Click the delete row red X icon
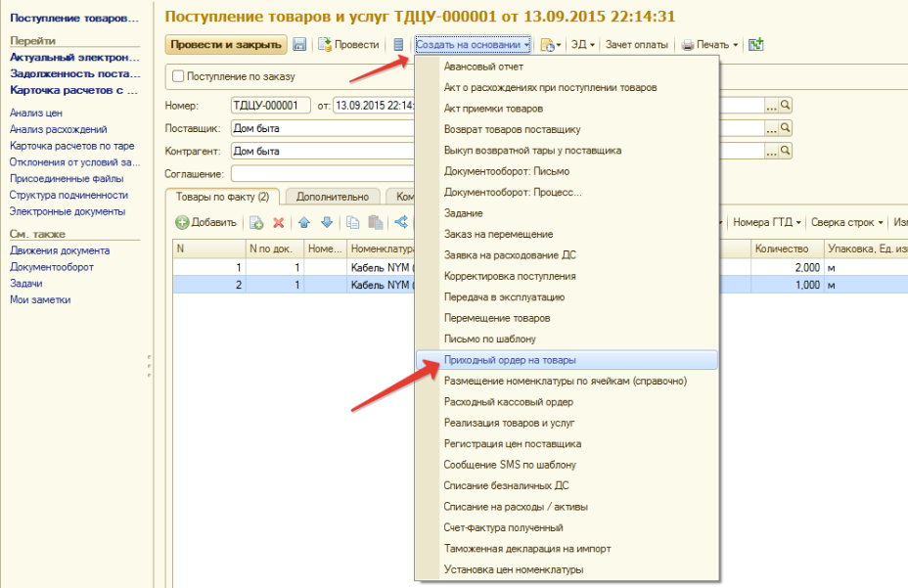The width and height of the screenshot is (908, 588). click(x=279, y=223)
